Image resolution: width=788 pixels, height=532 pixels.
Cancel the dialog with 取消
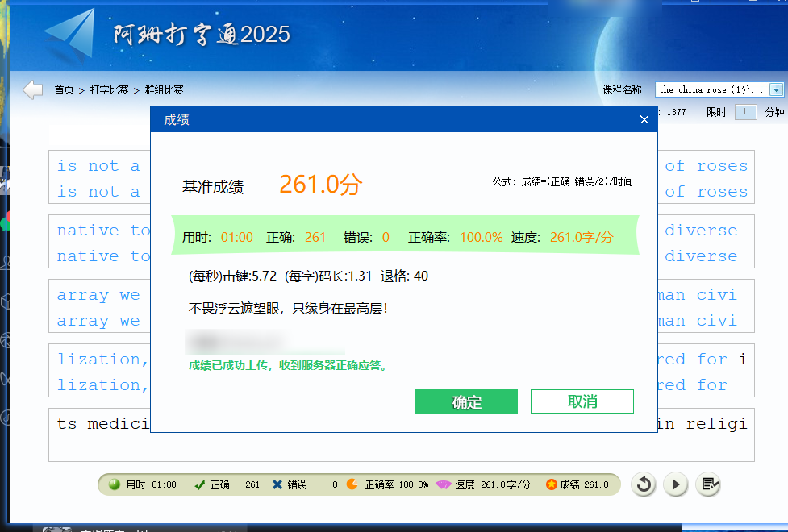(582, 401)
